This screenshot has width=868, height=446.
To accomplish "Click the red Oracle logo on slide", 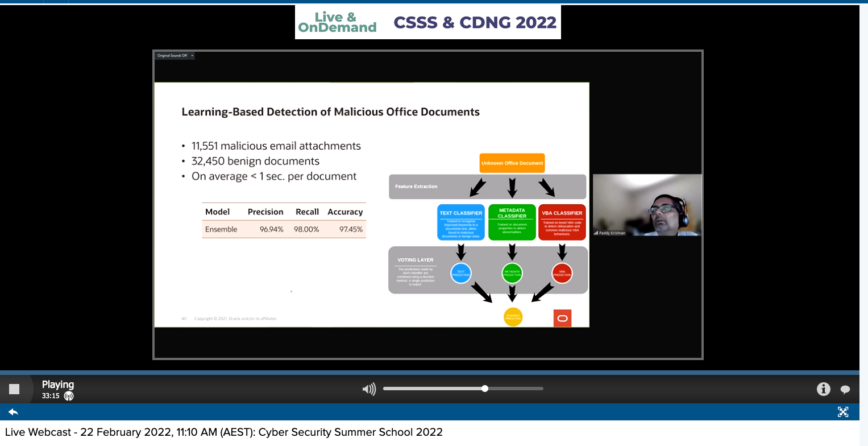I will click(x=562, y=318).
